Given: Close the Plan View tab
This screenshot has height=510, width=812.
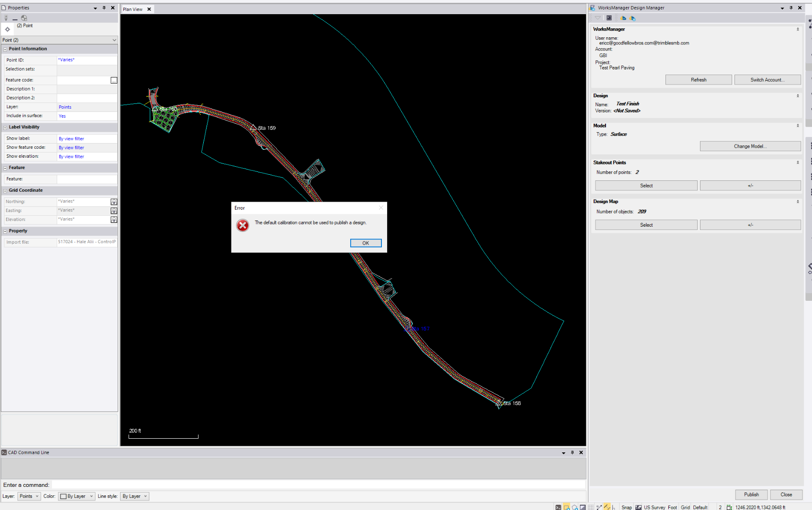Looking at the screenshot, I should [x=149, y=9].
